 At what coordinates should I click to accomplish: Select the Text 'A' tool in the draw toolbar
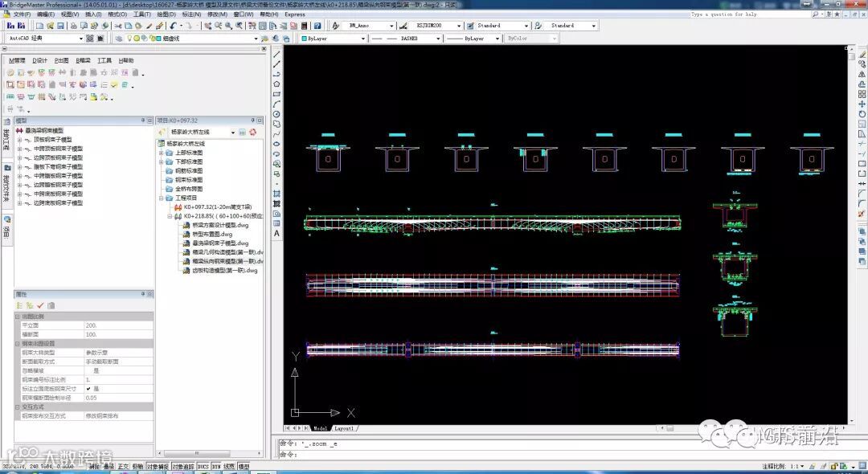pos(276,233)
